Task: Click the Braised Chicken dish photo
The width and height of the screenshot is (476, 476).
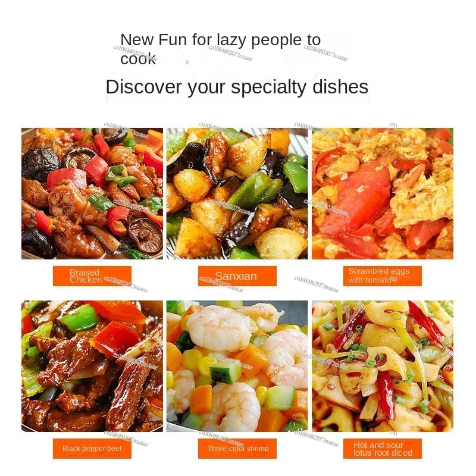Action: [92, 193]
